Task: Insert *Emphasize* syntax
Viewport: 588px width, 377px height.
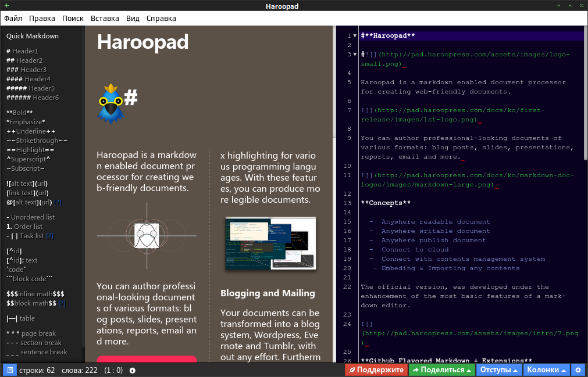Action: pyautogui.click(x=26, y=122)
